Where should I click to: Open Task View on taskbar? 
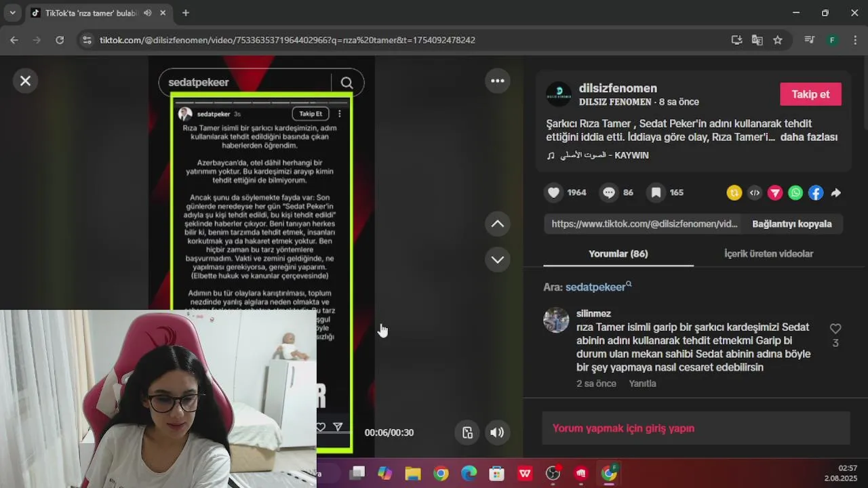click(357, 473)
